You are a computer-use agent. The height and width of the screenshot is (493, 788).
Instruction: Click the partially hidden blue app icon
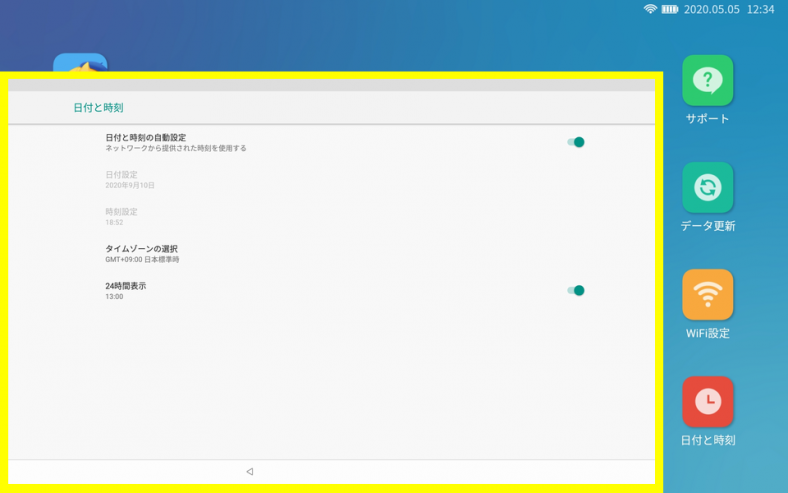click(x=80, y=62)
